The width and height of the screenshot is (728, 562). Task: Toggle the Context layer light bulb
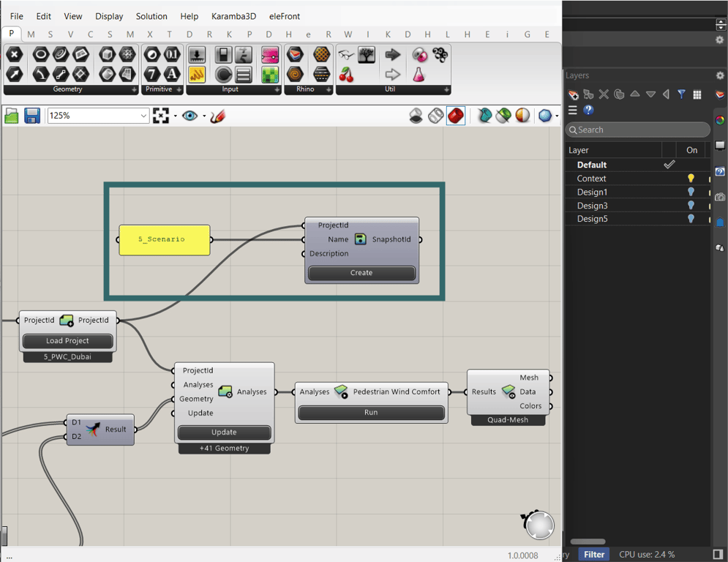tap(691, 179)
